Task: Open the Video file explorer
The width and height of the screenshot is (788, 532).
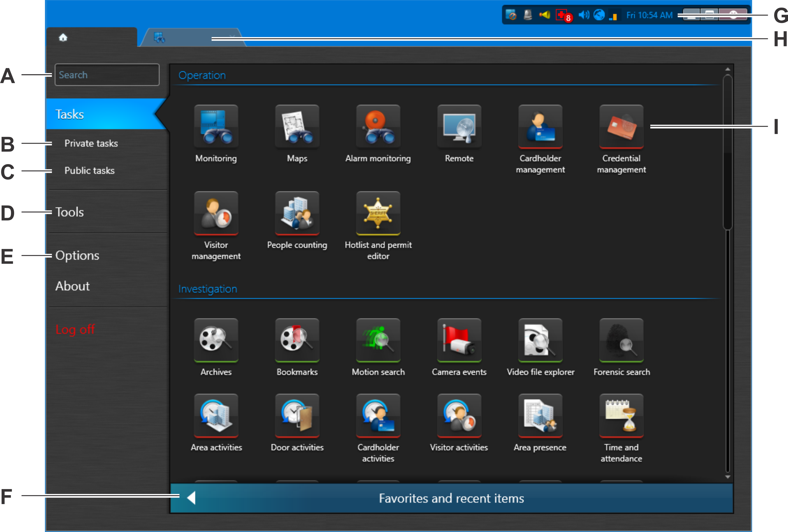Action: pyautogui.click(x=540, y=341)
